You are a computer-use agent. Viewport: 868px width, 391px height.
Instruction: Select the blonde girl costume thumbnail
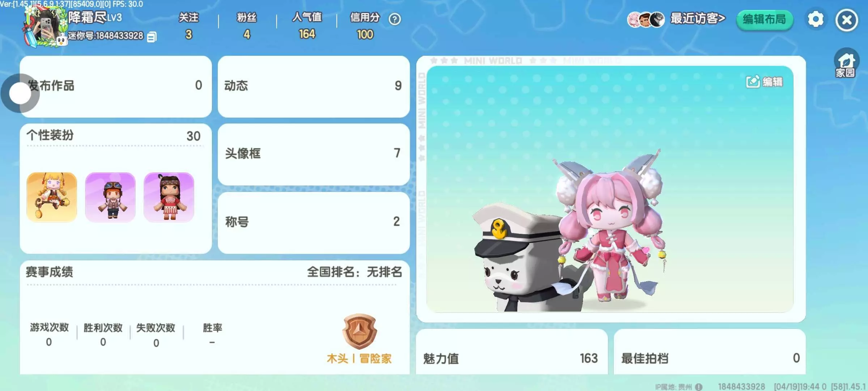pyautogui.click(x=52, y=197)
